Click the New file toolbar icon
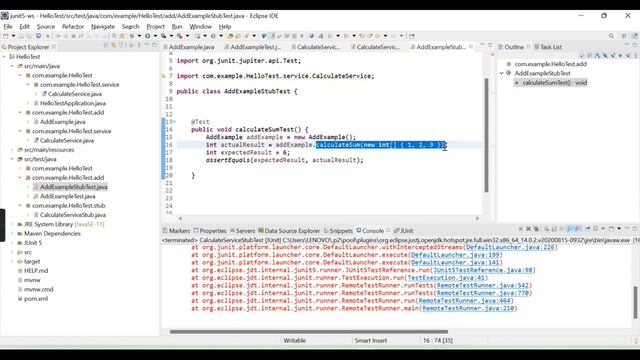The image size is (640, 360). [5, 36]
